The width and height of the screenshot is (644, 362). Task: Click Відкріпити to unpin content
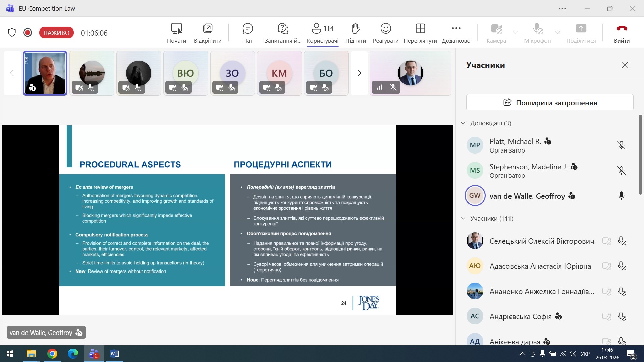pyautogui.click(x=207, y=33)
